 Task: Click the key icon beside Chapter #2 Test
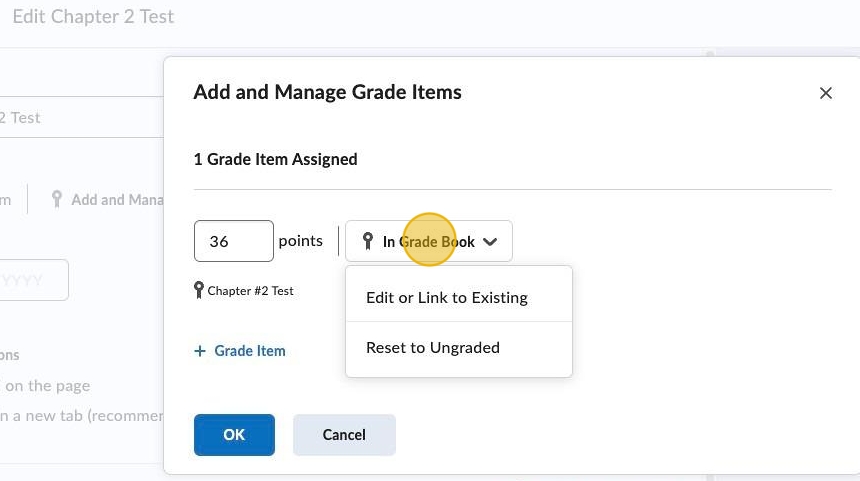tap(199, 291)
